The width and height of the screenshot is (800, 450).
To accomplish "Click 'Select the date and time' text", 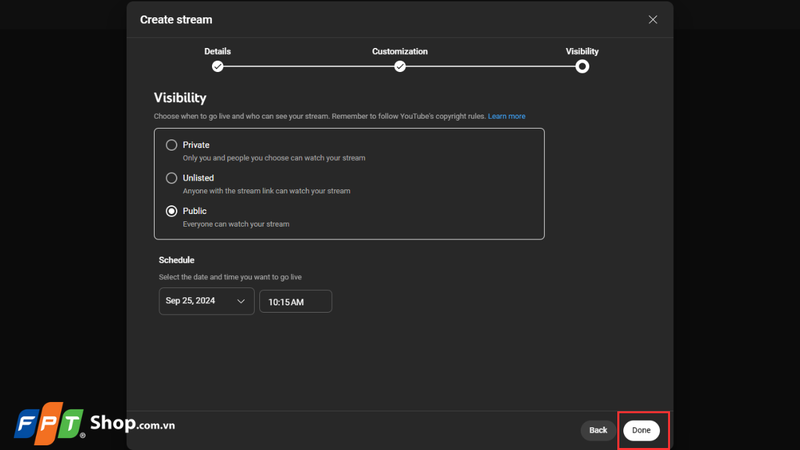I will pos(230,277).
